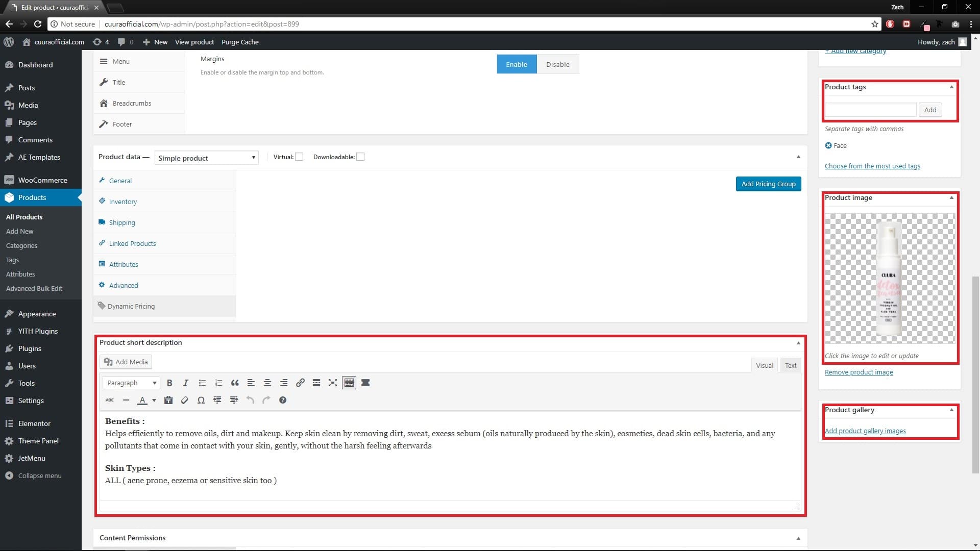
Task: Collapse the Product short description panel
Action: click(798, 343)
